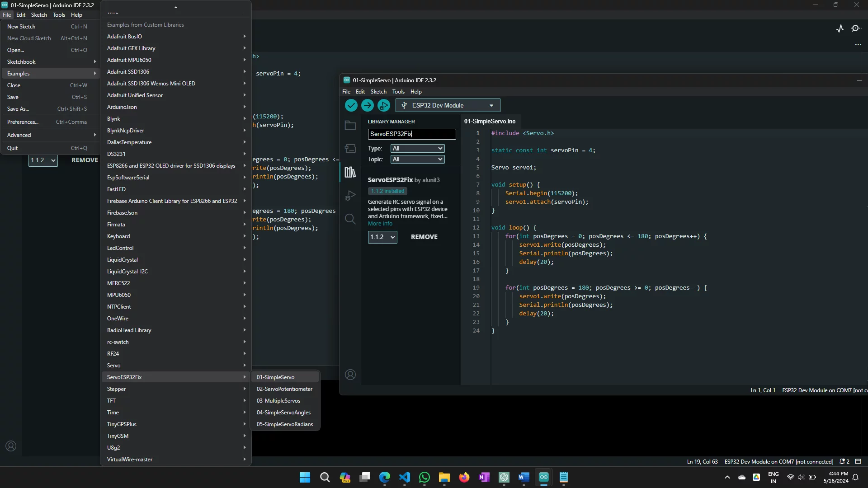Show hidden icons chevron in the system tray
The image size is (868, 488).
727,477
